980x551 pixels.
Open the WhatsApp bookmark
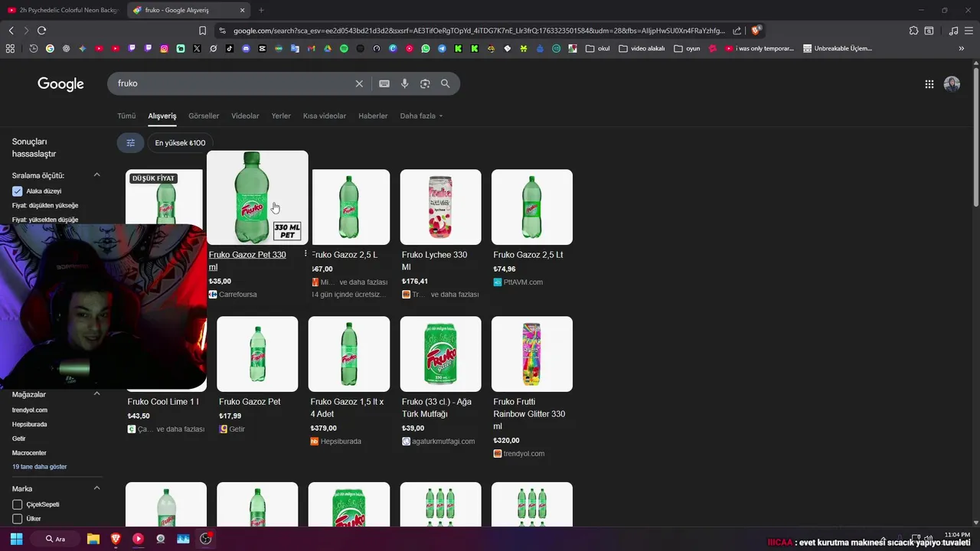(x=426, y=48)
